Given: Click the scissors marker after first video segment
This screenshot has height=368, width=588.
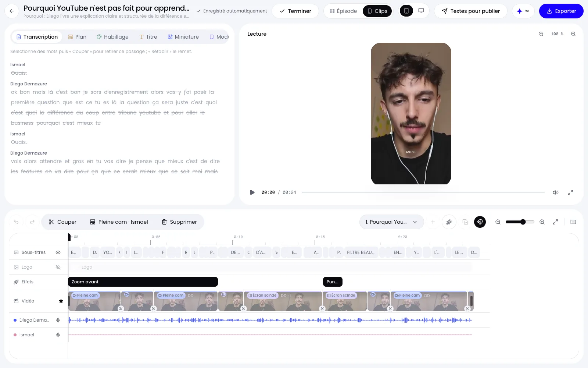Looking at the screenshot, I should (x=121, y=308).
